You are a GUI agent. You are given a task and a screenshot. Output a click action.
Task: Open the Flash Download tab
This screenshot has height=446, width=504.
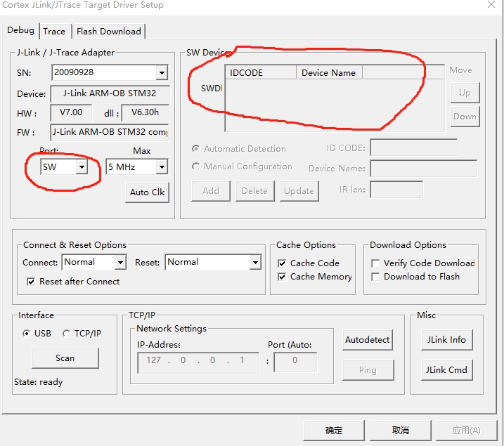pyautogui.click(x=109, y=32)
